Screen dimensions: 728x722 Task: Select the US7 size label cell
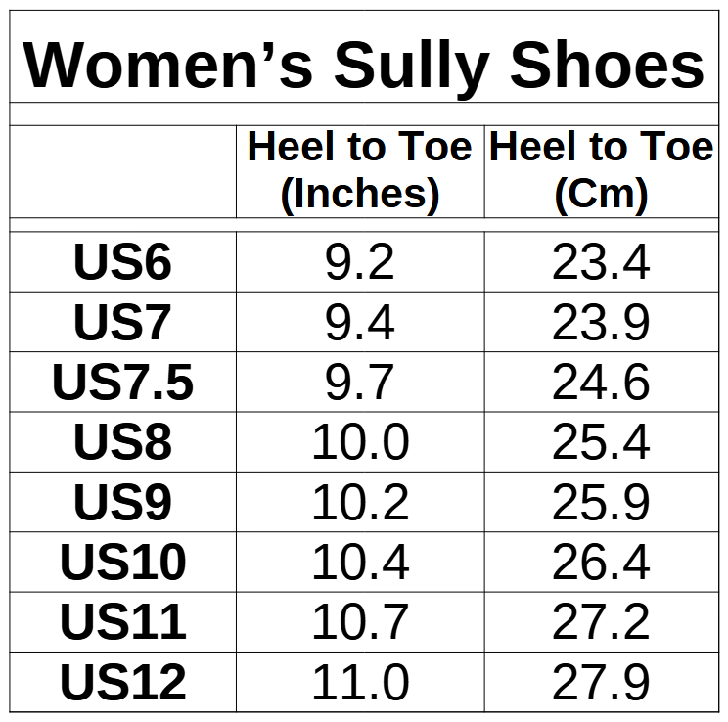[x=123, y=322]
